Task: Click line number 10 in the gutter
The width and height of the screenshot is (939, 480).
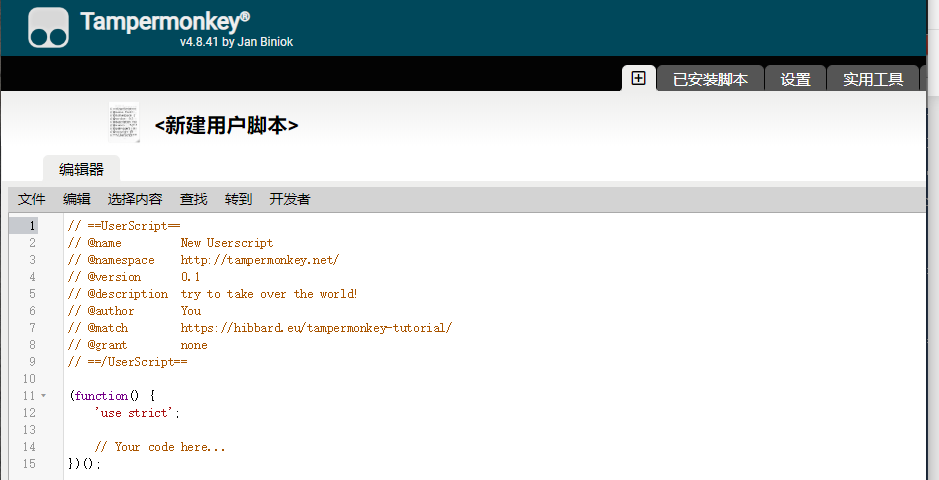Action: pos(29,379)
